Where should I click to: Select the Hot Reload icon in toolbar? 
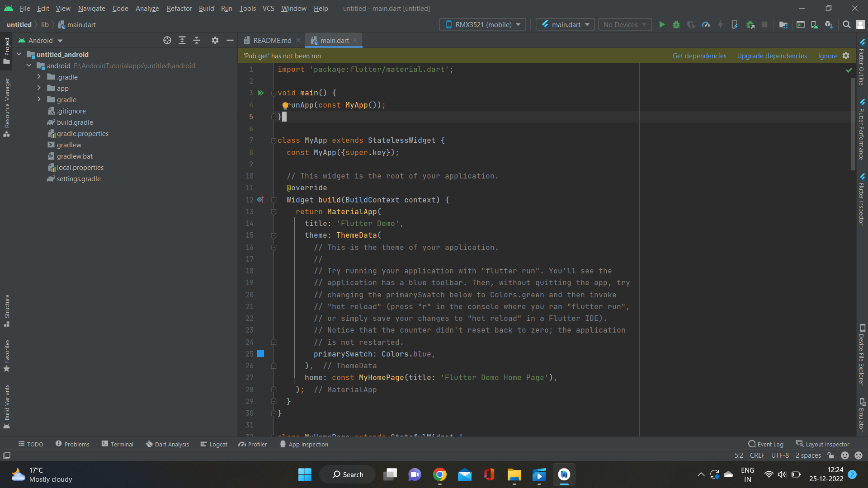tap(721, 24)
